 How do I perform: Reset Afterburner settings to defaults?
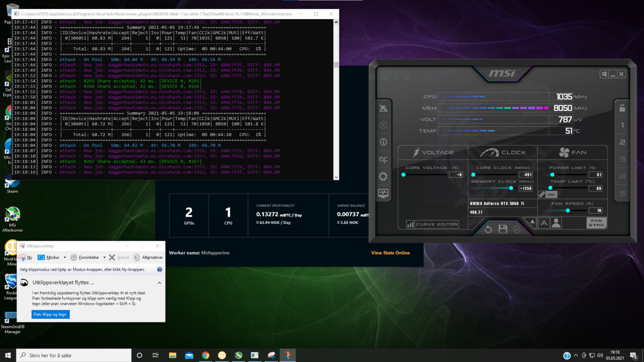tap(488, 229)
